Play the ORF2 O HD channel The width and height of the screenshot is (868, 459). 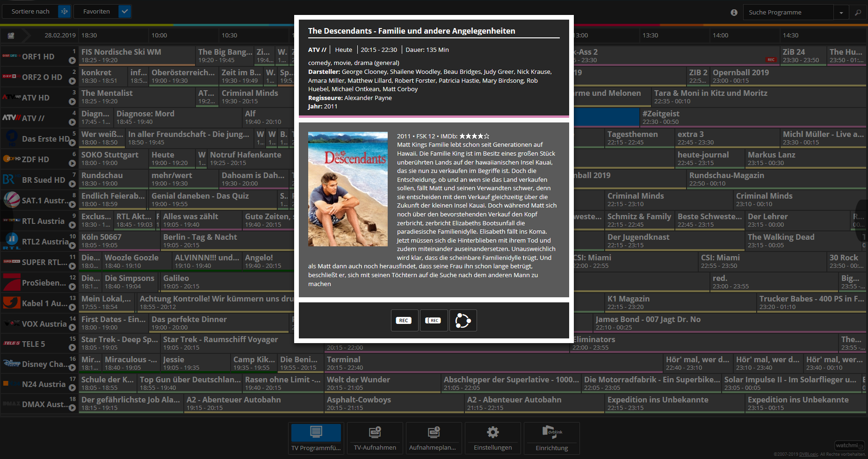[72, 81]
